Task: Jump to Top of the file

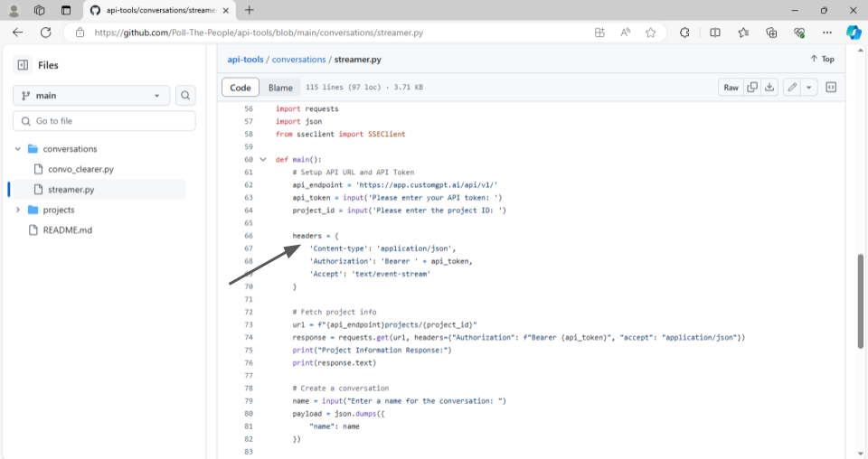Action: 822,59
